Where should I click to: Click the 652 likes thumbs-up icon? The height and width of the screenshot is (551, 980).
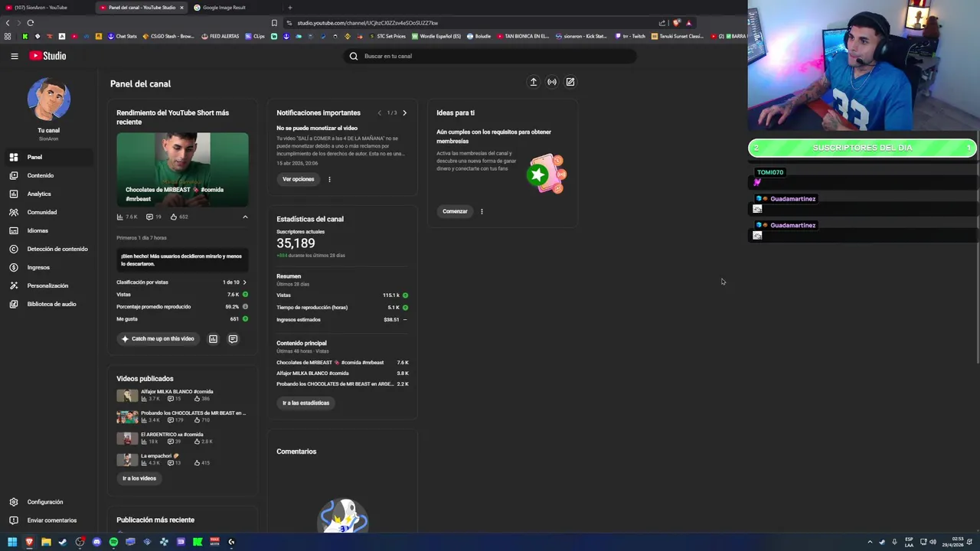click(x=174, y=217)
